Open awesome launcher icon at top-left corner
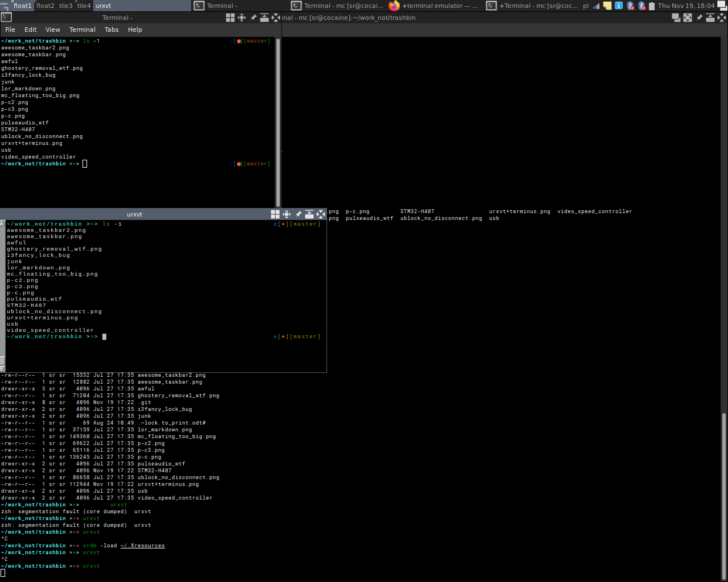The height and width of the screenshot is (582, 728). (5, 6)
